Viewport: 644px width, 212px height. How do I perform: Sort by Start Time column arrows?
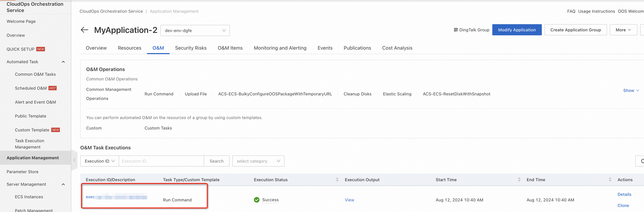tap(519, 180)
